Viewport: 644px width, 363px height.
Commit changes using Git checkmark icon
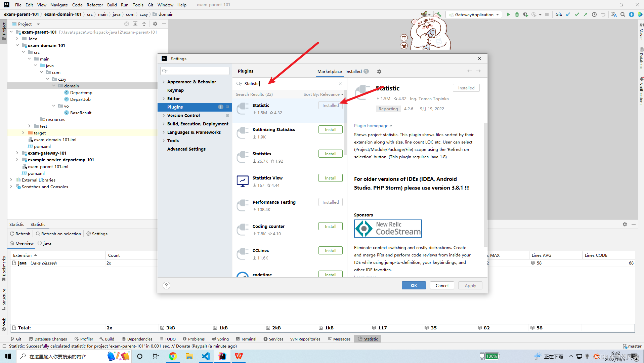(x=577, y=14)
